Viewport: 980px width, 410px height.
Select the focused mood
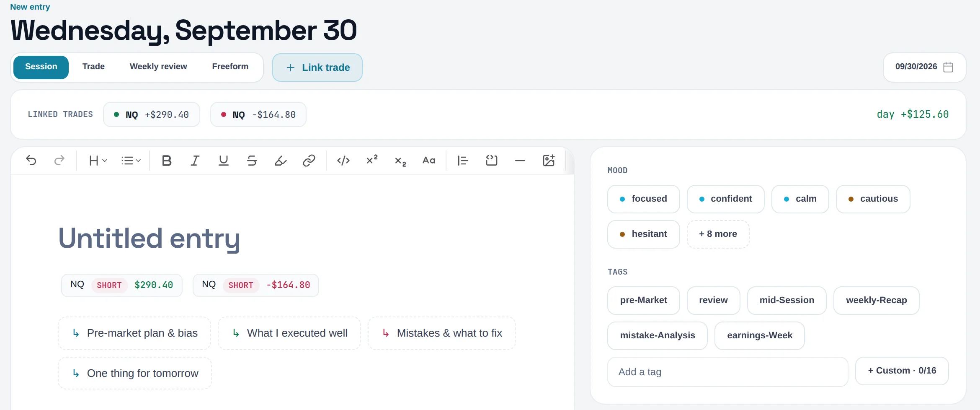(x=644, y=199)
